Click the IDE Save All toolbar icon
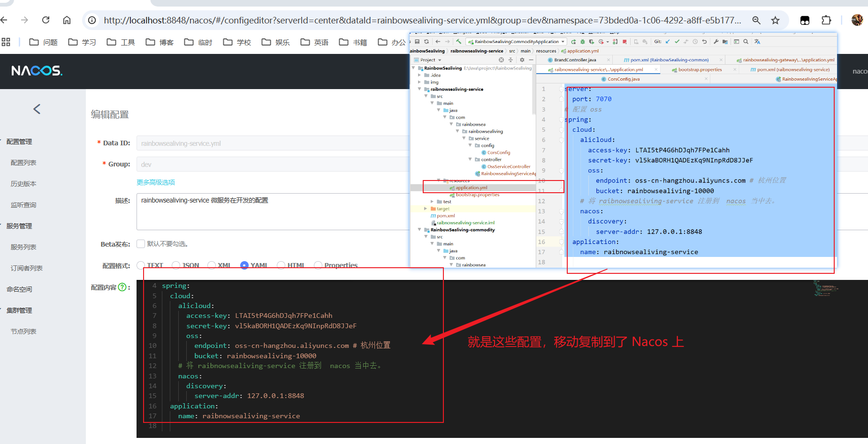This screenshot has width=868, height=444. click(x=417, y=42)
